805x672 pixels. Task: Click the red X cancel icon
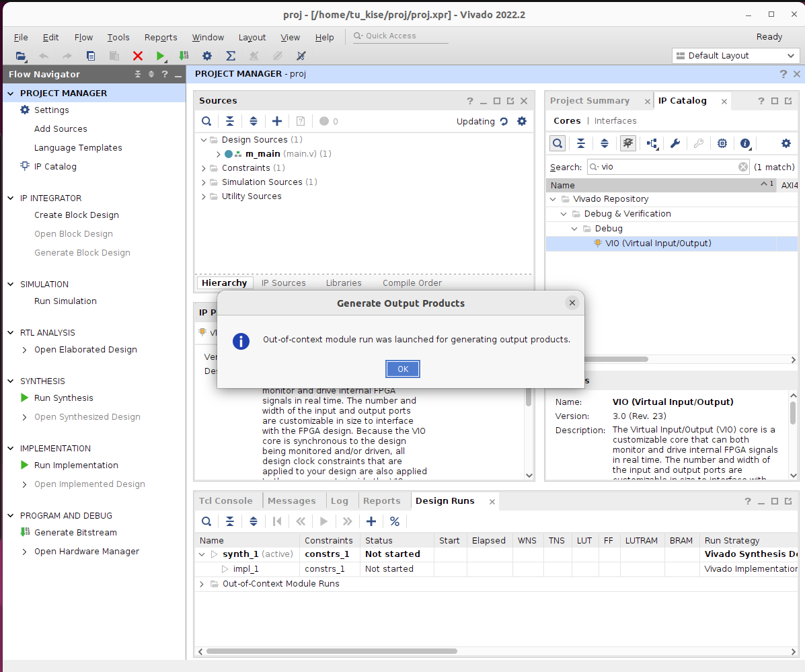[138, 56]
